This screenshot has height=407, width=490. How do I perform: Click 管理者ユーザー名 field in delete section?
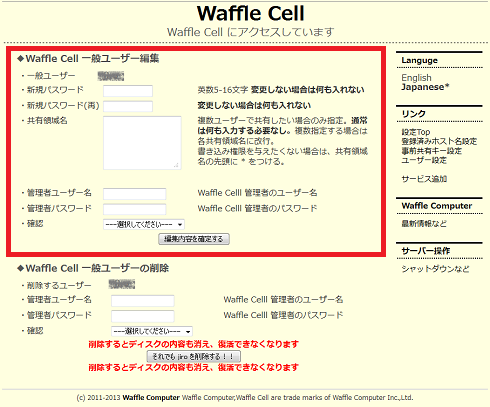pos(143,301)
